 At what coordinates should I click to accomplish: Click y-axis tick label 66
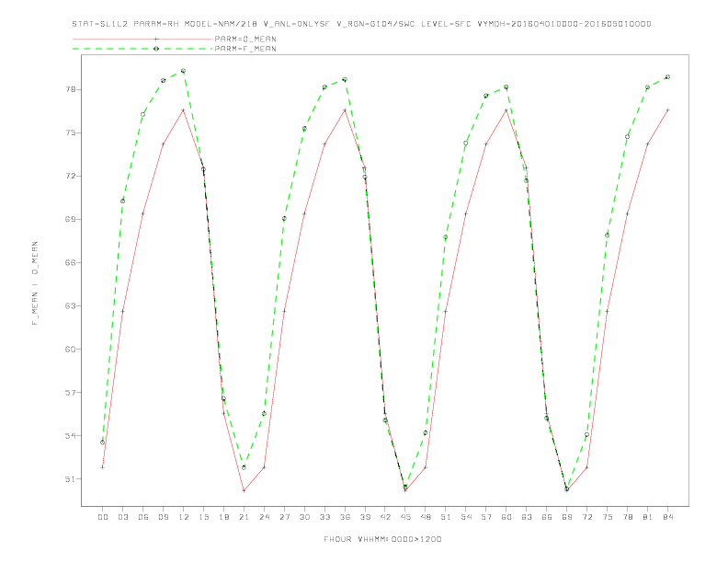tap(70, 262)
